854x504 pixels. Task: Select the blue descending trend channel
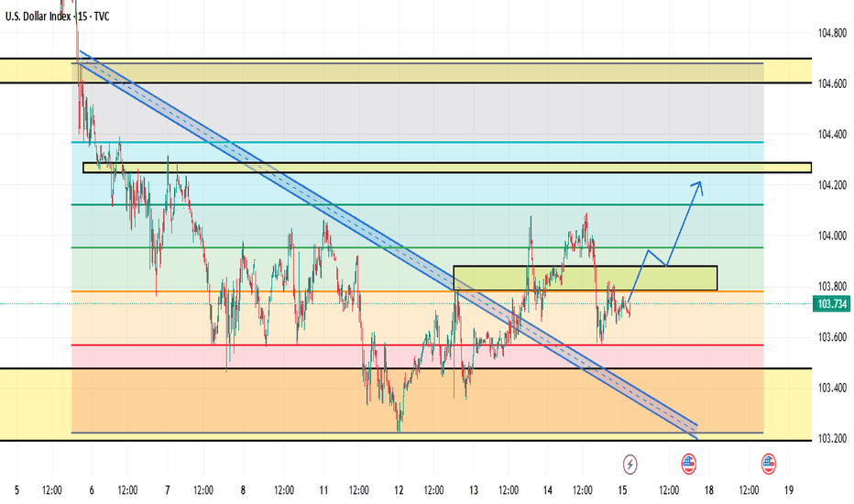coord(389,245)
